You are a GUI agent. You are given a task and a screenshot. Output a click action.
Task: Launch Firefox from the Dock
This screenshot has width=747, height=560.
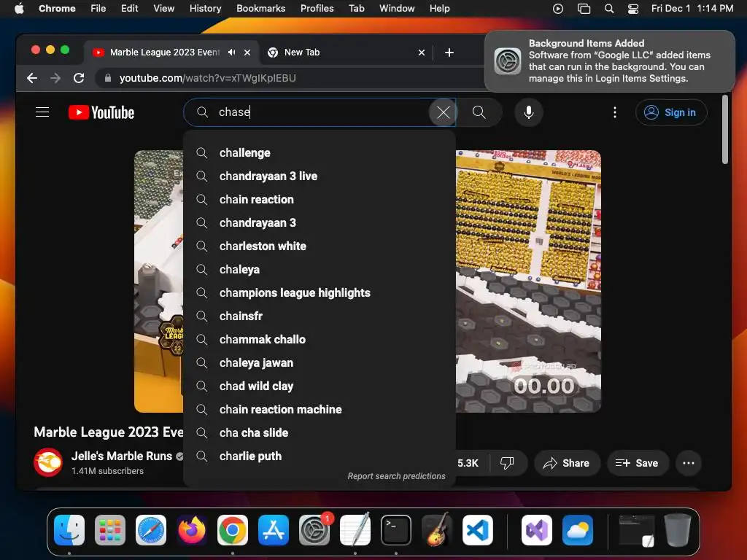[192, 530]
